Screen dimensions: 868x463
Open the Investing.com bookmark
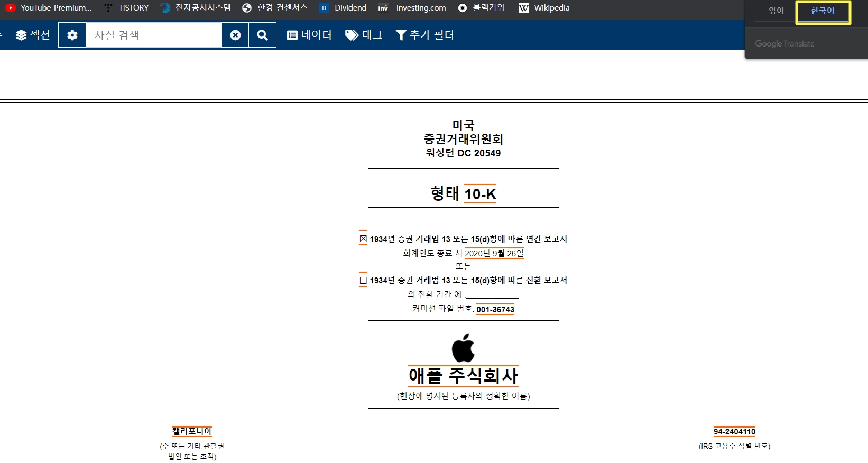[412, 8]
